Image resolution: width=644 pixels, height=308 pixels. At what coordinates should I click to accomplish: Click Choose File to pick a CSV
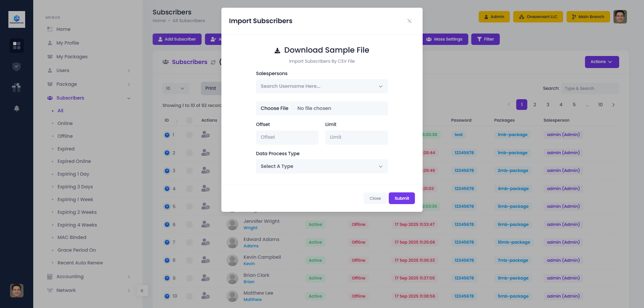pos(274,108)
